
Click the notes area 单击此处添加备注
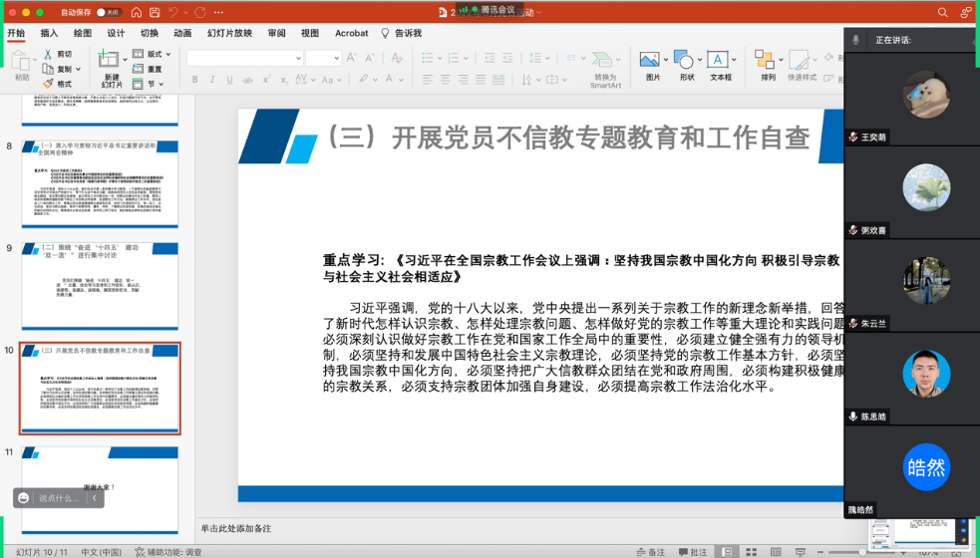pyautogui.click(x=236, y=528)
